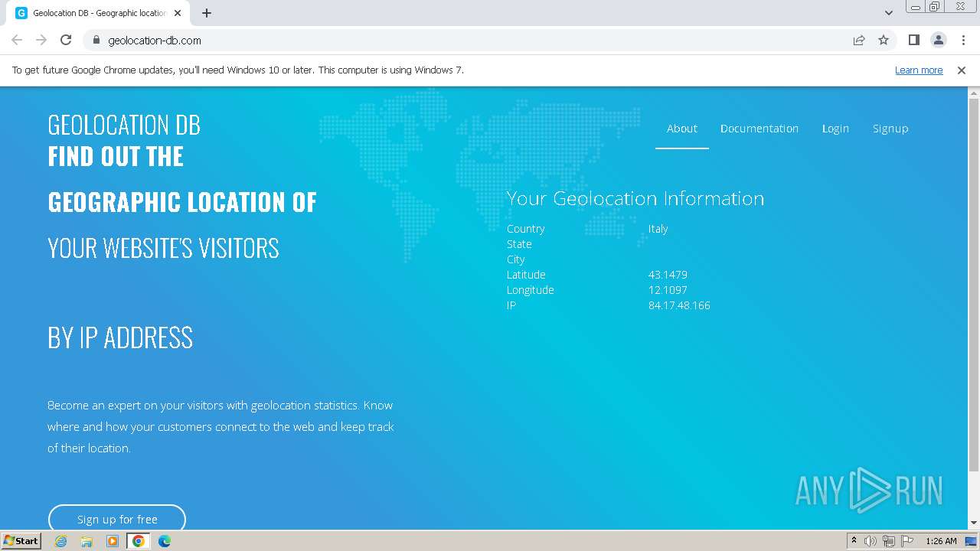Viewport: 980px width, 551px height.
Task: Open the Chrome profile avatar menu
Action: 938,40
